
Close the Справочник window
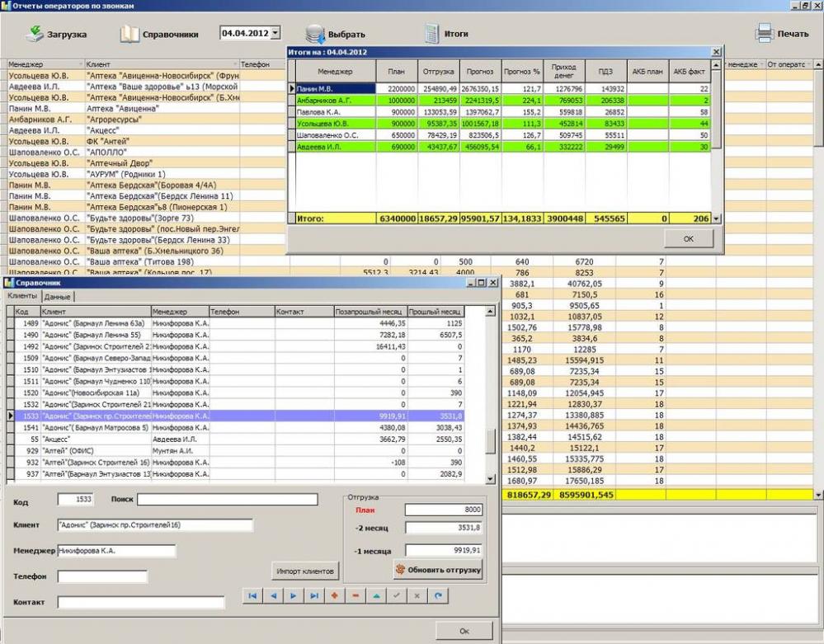tap(493, 283)
